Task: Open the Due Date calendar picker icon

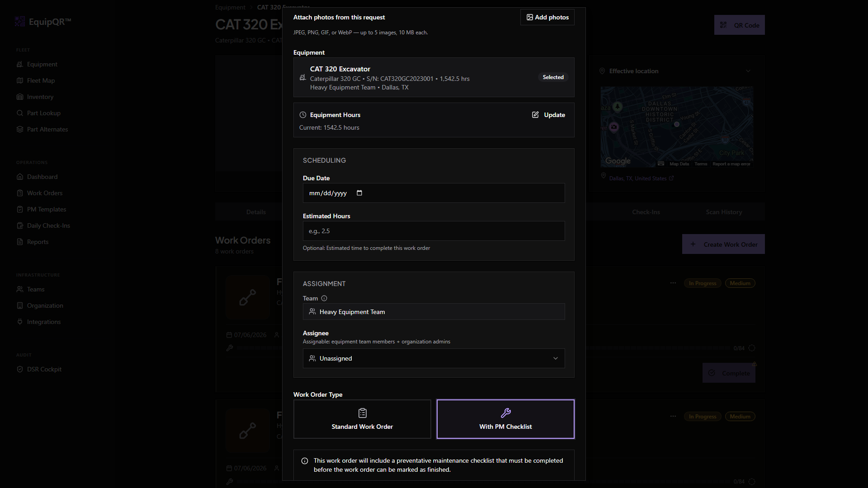Action: point(359,193)
